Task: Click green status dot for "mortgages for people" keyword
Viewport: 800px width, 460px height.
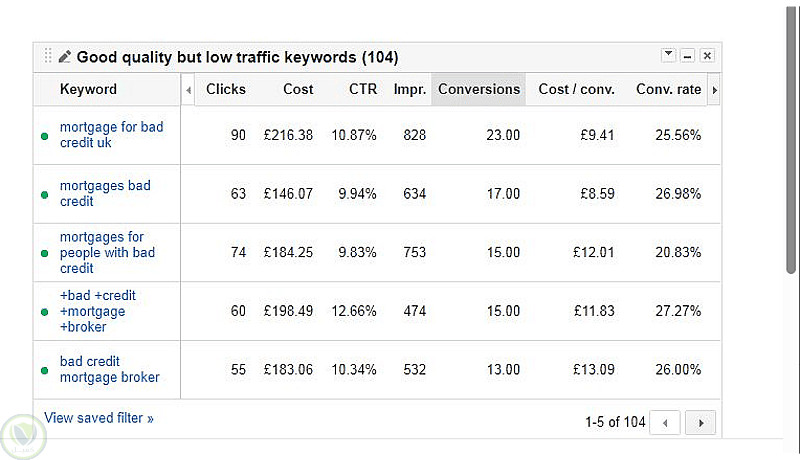Action: coord(44,254)
